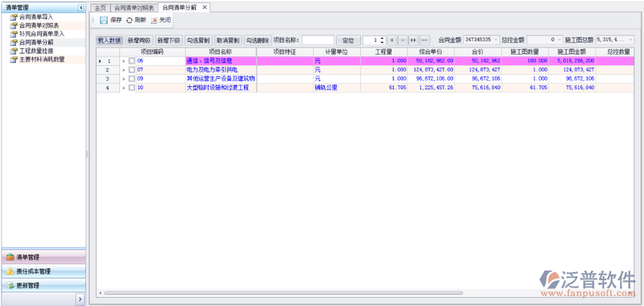
Task: Click the close X icon in toolbar
Action: click(x=154, y=20)
